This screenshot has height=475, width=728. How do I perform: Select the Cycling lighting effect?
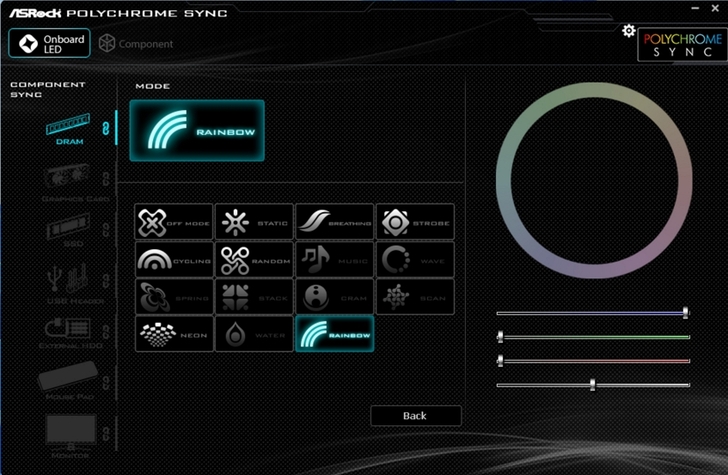click(174, 260)
